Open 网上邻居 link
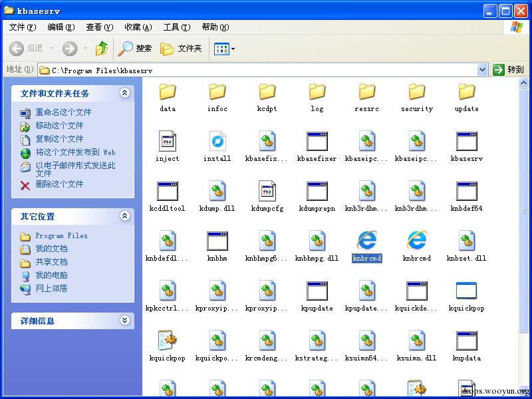532x399 pixels. [52, 289]
